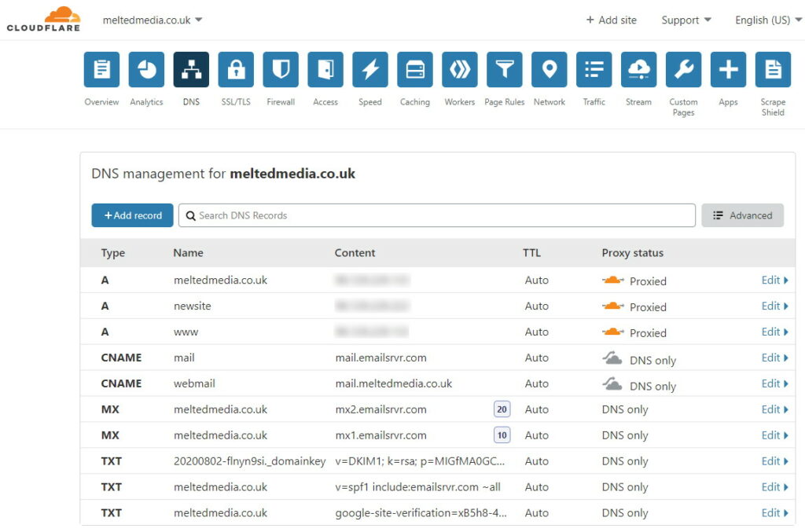Edit the SPF TXT record
The height and width of the screenshot is (532, 805).
(x=774, y=487)
